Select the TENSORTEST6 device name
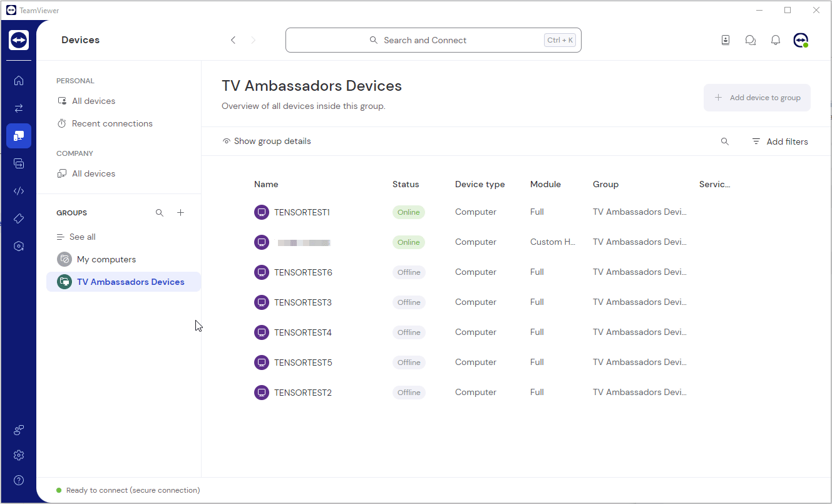This screenshot has width=832, height=504. coord(303,272)
